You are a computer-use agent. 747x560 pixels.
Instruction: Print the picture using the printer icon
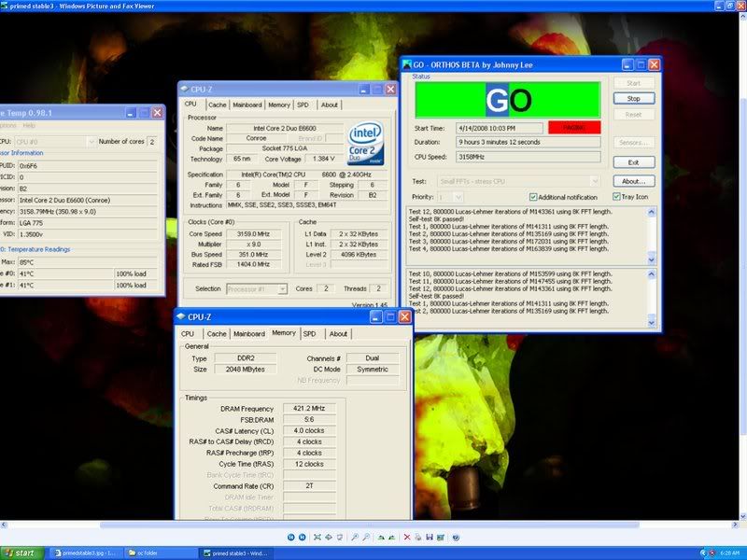click(x=417, y=538)
